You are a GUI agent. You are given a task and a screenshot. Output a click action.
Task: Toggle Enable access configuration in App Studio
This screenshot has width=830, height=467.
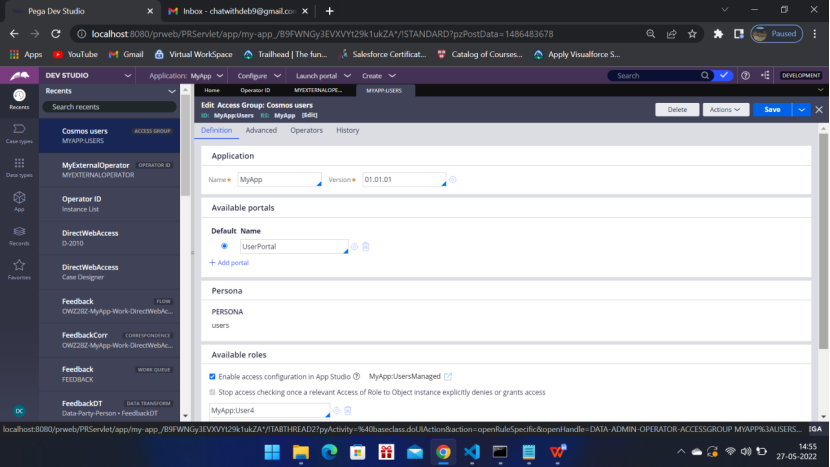(212, 376)
